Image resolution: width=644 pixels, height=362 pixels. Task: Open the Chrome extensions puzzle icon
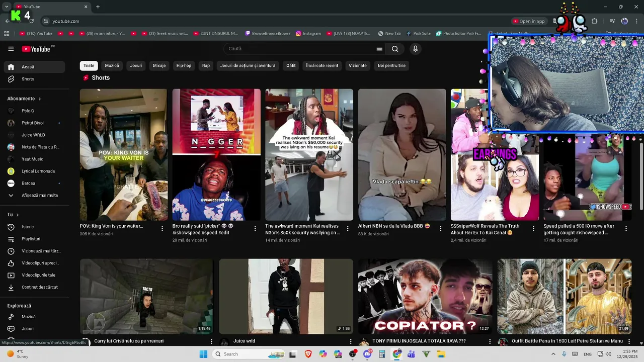coord(595,21)
